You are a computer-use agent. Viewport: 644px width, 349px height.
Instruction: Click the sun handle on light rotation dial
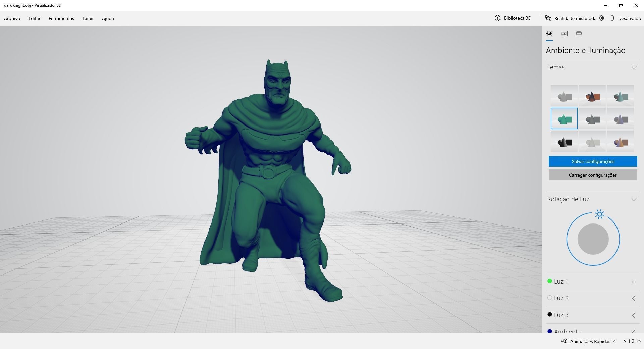[599, 214]
